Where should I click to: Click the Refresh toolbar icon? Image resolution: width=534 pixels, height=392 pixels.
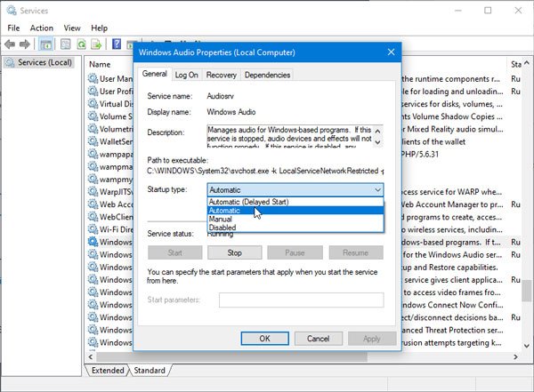[x=81, y=44]
